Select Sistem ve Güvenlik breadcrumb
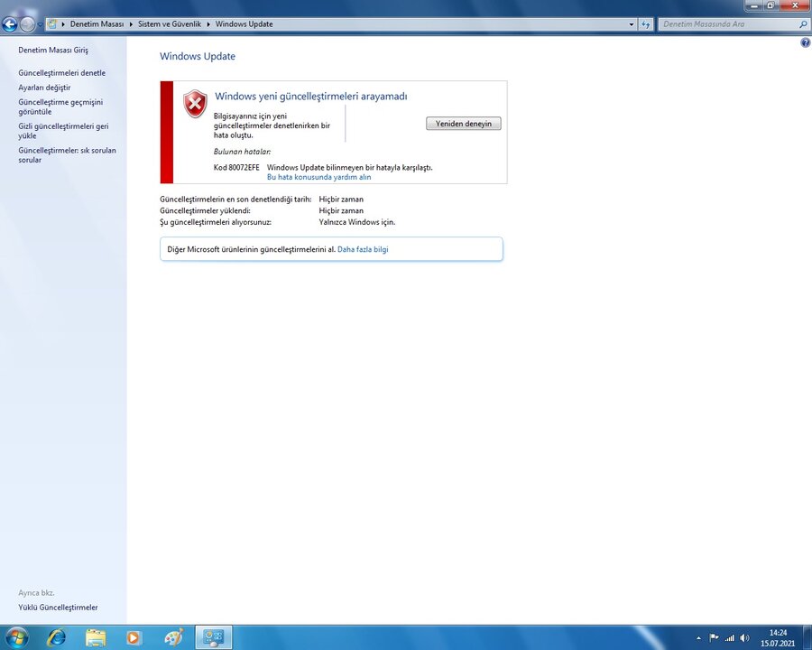This screenshot has height=650, width=812. coord(170,23)
